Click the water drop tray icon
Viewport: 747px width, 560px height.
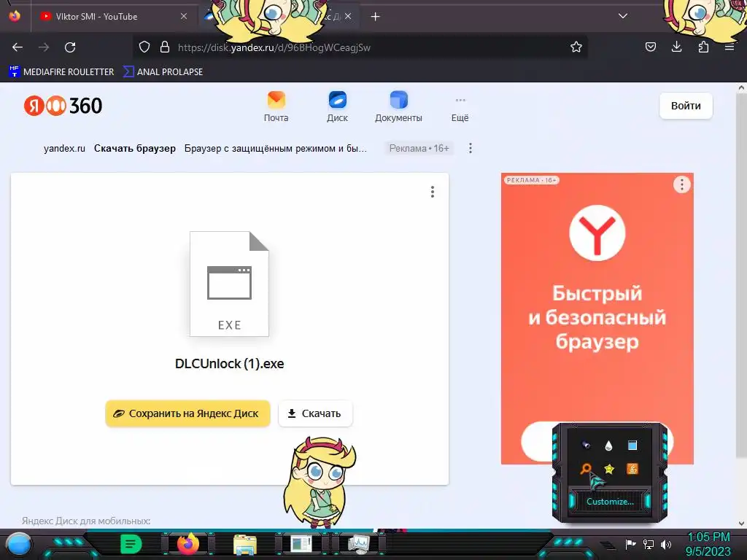coord(608,446)
